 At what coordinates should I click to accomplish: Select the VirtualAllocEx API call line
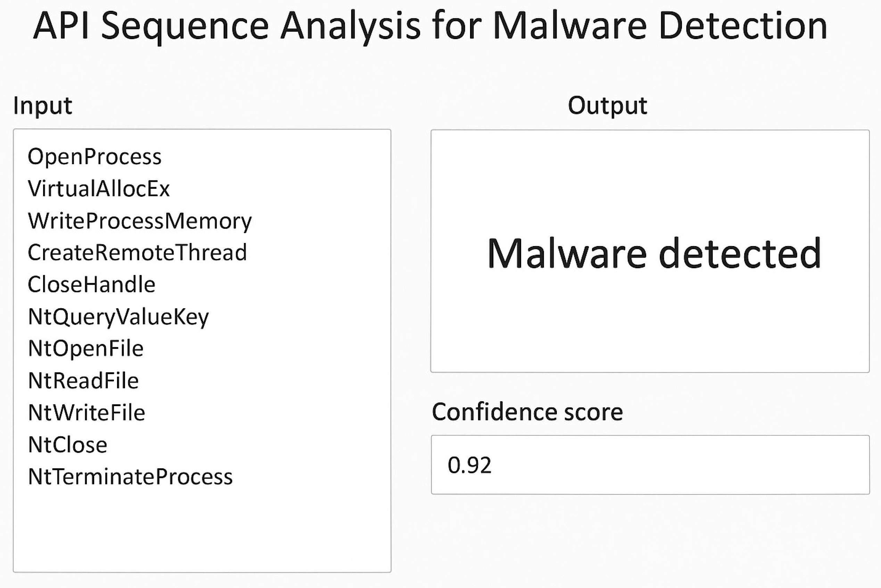click(x=99, y=188)
